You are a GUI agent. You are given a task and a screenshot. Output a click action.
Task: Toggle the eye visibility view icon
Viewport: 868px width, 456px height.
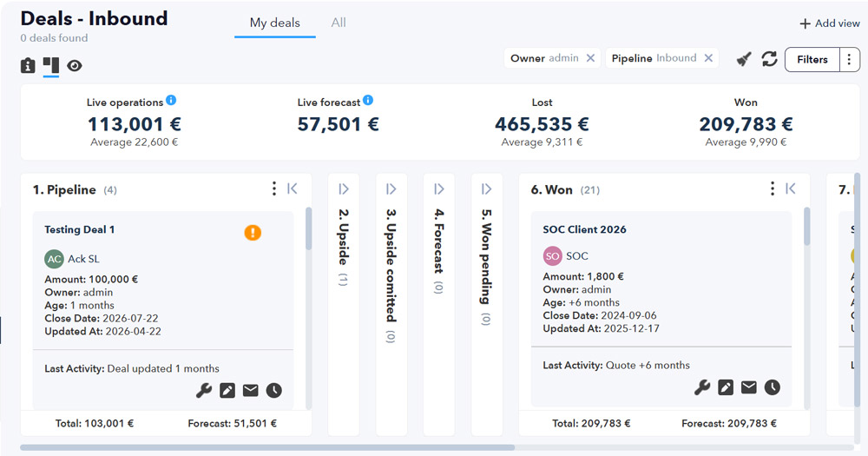74,66
